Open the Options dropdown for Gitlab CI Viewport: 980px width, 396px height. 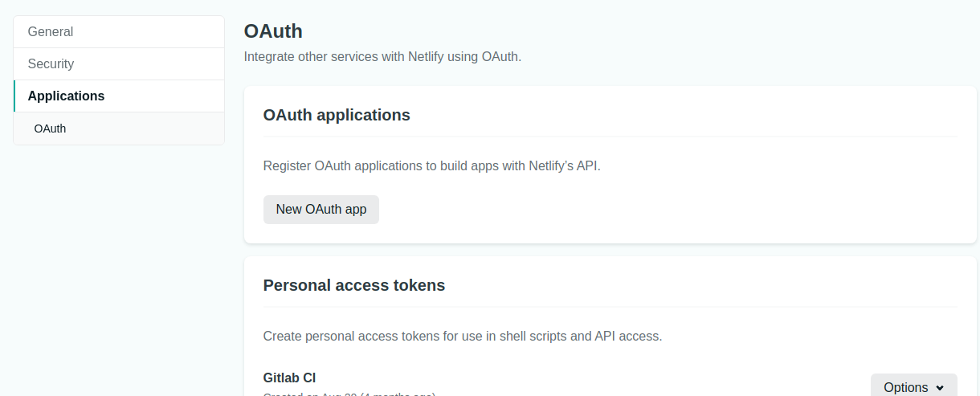coord(914,386)
